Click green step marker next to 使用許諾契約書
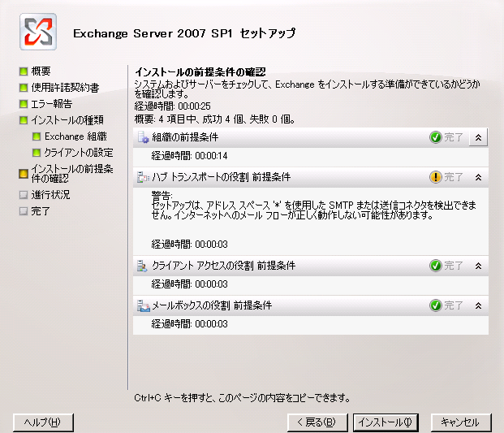Viewport: 504px width, 433px height. [x=24, y=88]
